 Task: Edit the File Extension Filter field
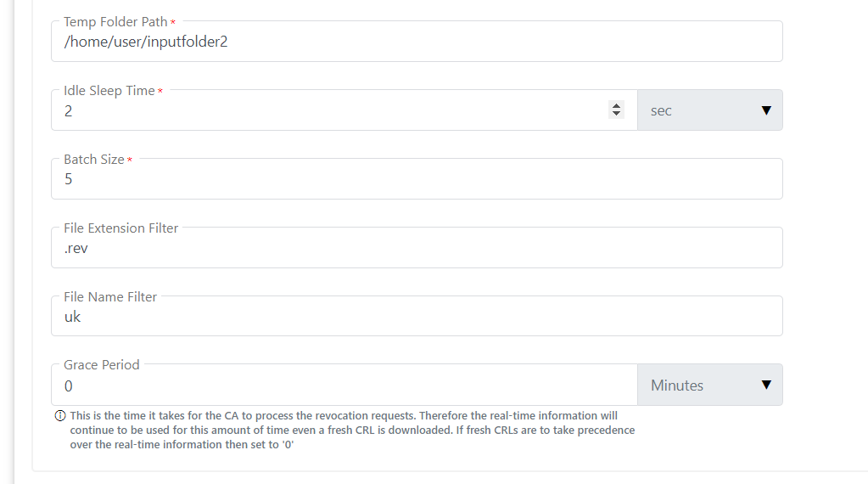416,248
